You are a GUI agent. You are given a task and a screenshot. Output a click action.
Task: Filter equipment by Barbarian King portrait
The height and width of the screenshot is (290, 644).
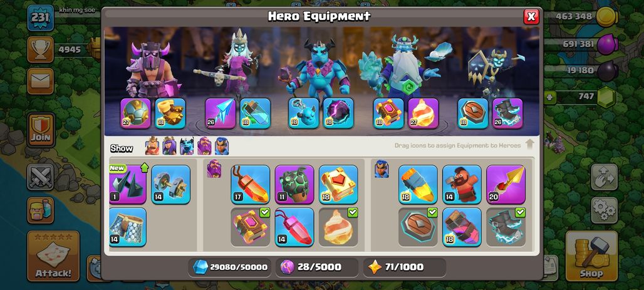coord(152,146)
